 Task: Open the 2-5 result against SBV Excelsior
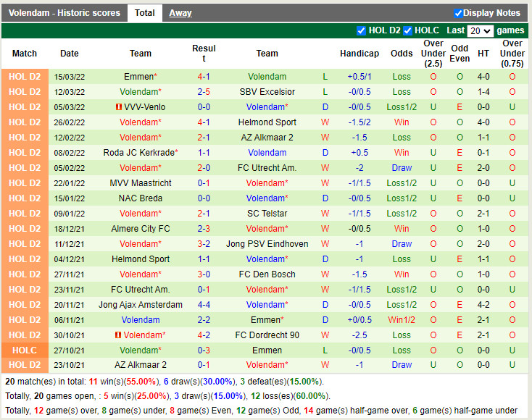(x=204, y=92)
